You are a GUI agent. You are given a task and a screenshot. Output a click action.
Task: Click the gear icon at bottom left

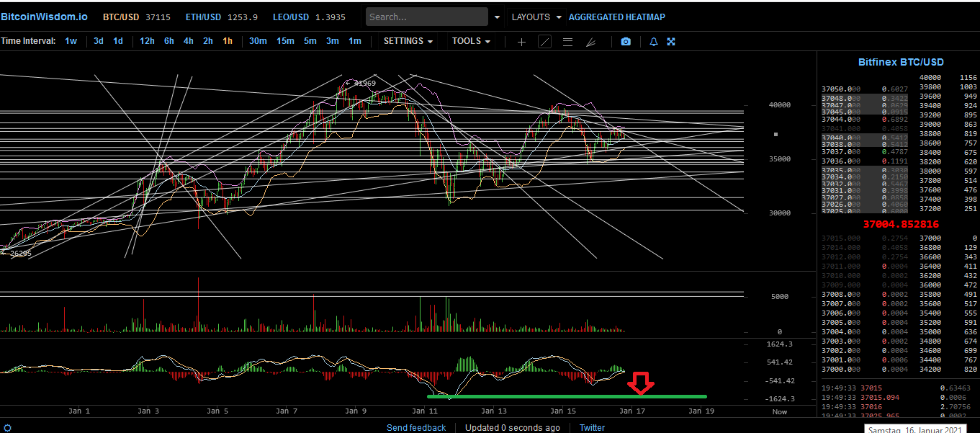click(6, 428)
